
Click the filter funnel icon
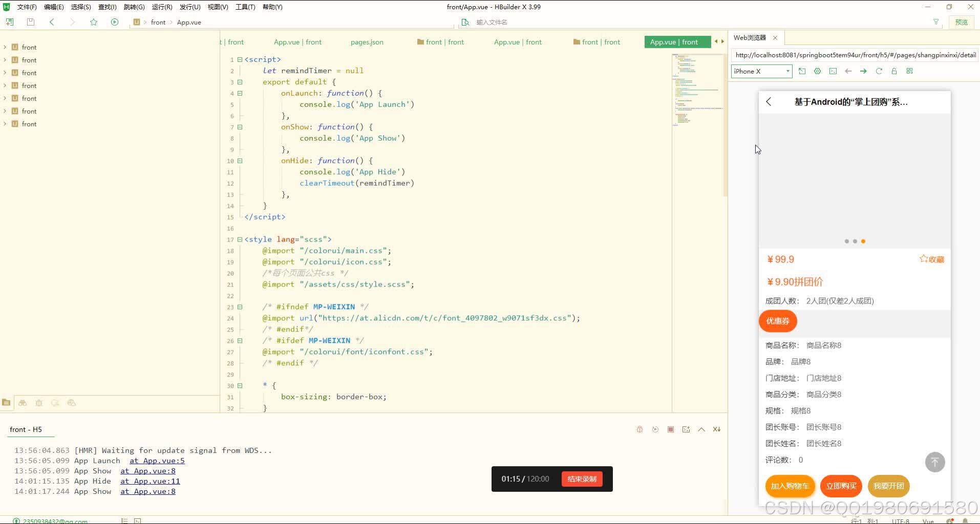point(936,22)
